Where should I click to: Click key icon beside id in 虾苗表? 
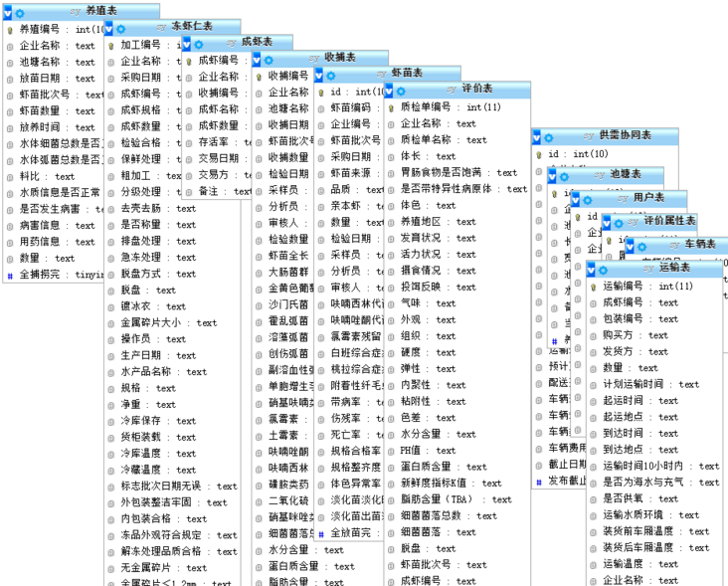pos(321,94)
